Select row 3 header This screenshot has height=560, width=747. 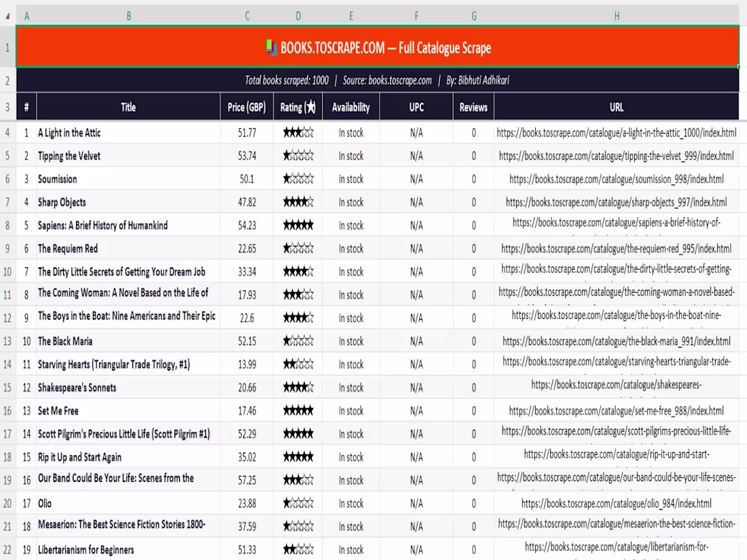[7, 107]
